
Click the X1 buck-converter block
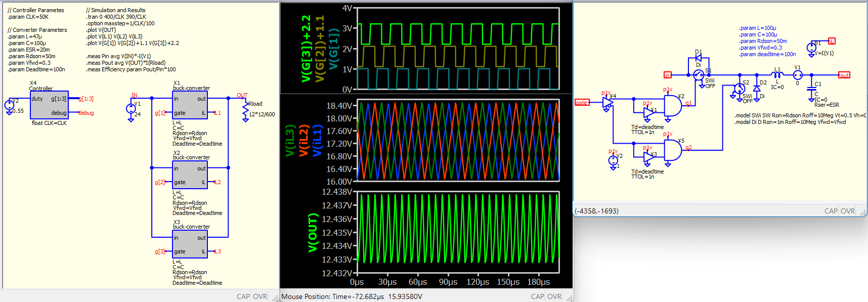coord(190,105)
